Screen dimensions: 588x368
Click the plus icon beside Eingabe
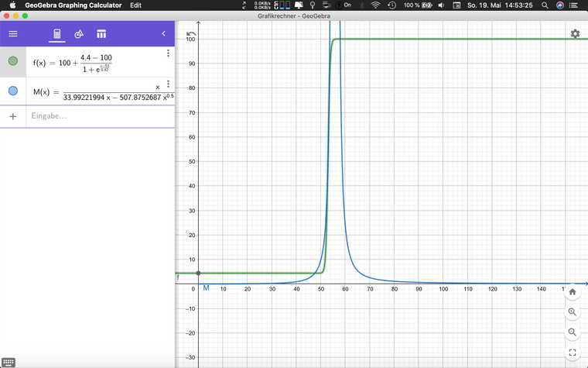(12, 116)
